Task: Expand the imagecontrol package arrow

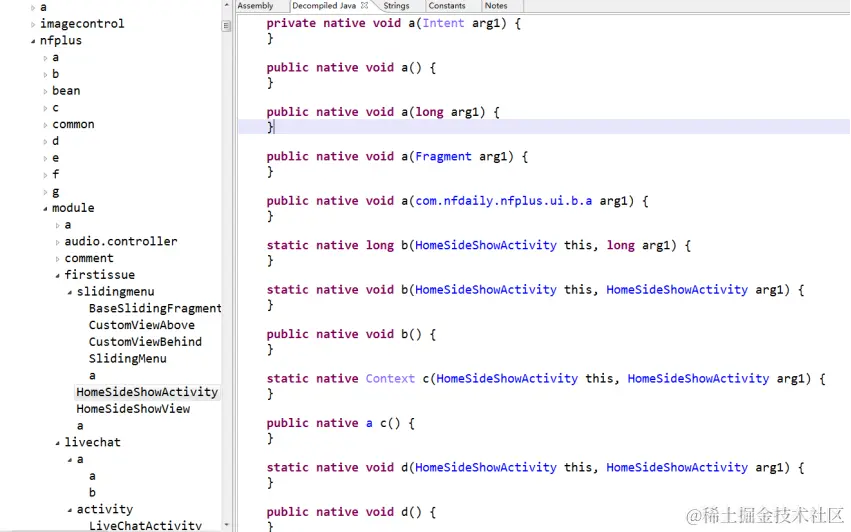Action: [33, 24]
